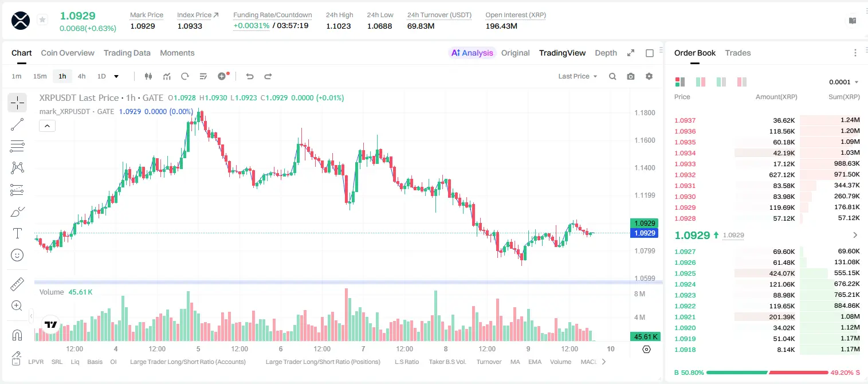868x384 pixels.
Task: Open chart settings gear icon
Action: coord(649,76)
